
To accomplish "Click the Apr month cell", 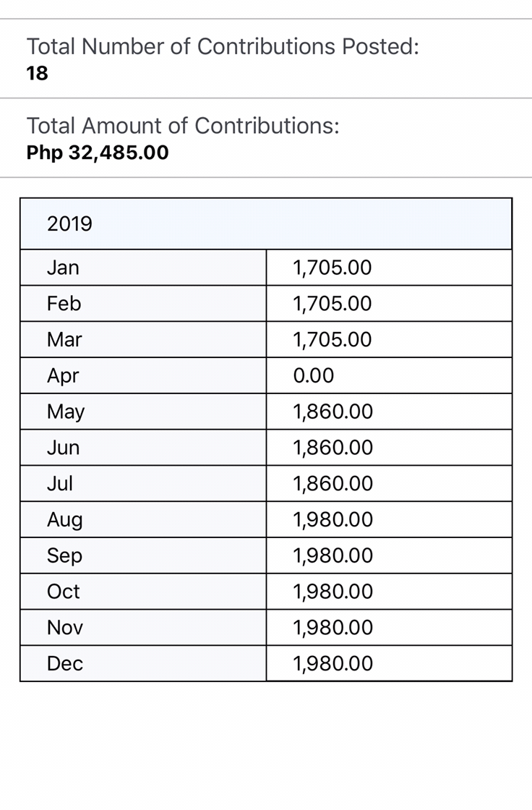I will pos(143,375).
